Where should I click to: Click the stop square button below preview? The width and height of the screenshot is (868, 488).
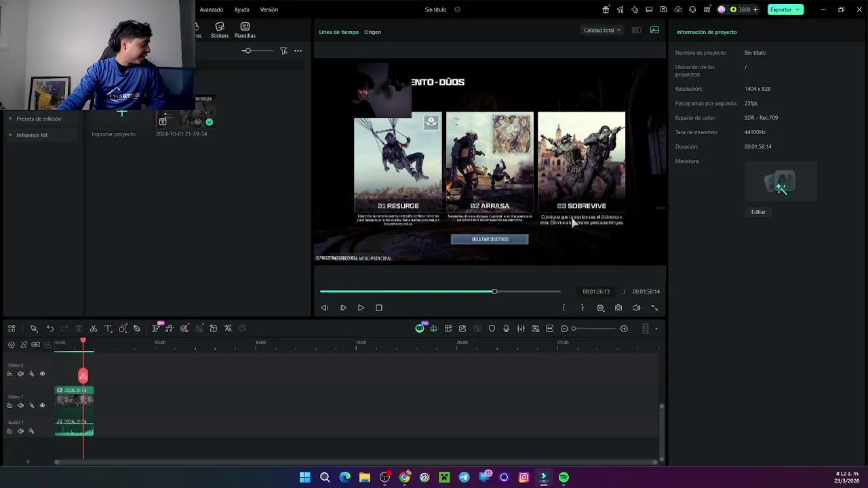(379, 308)
